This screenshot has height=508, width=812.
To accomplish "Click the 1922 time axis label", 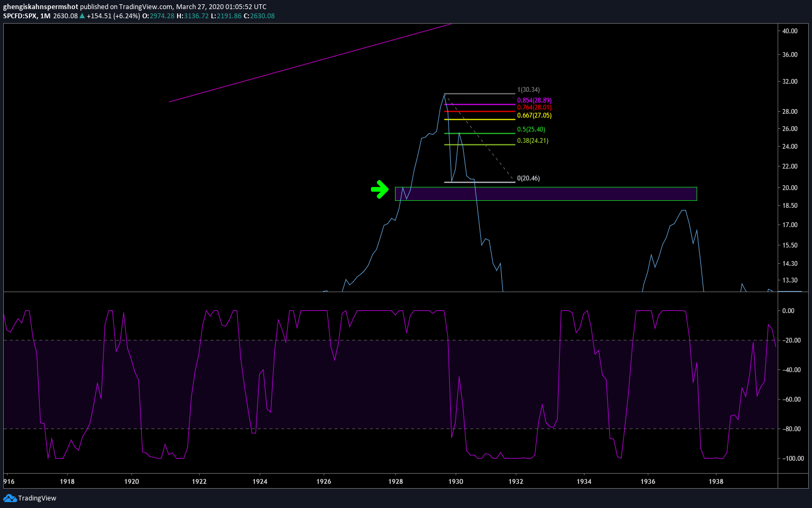I will click(199, 482).
